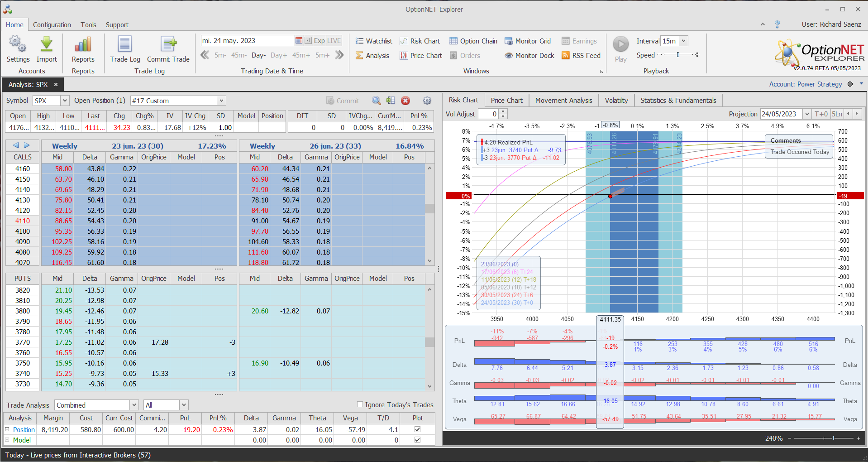Adjust the playback Speed slider
Viewport: 868px width, 462px height.
678,55
